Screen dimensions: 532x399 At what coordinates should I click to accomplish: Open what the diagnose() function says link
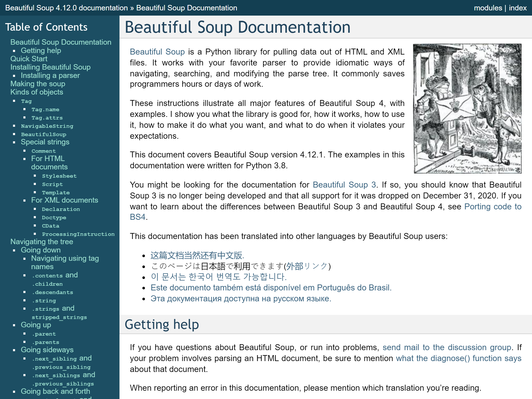(458, 358)
